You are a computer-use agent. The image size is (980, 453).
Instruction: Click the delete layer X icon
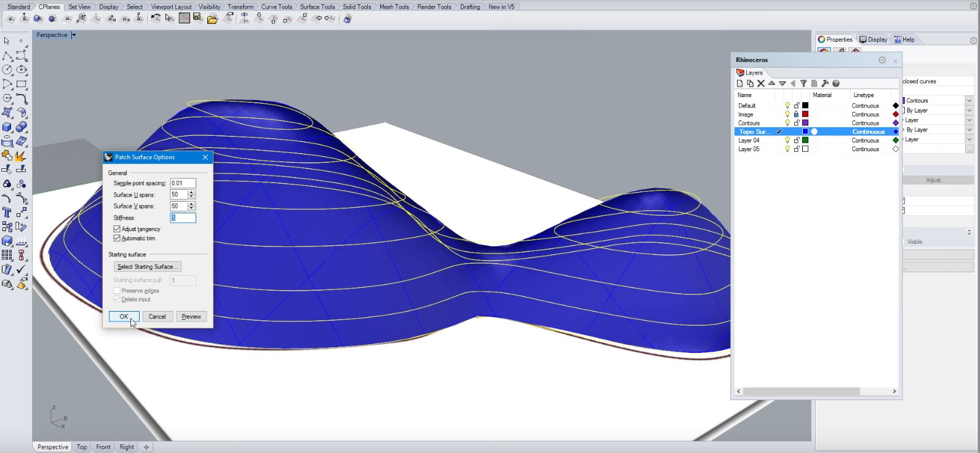tap(761, 84)
